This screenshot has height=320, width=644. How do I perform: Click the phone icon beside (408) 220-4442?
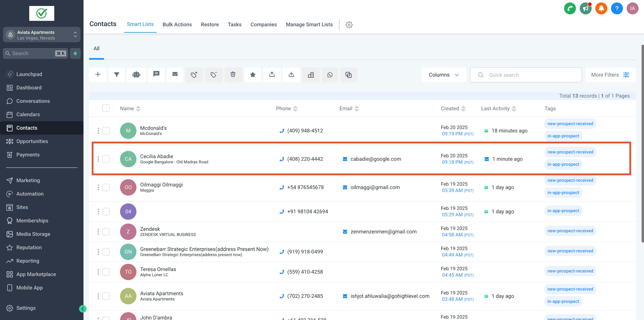click(282, 159)
